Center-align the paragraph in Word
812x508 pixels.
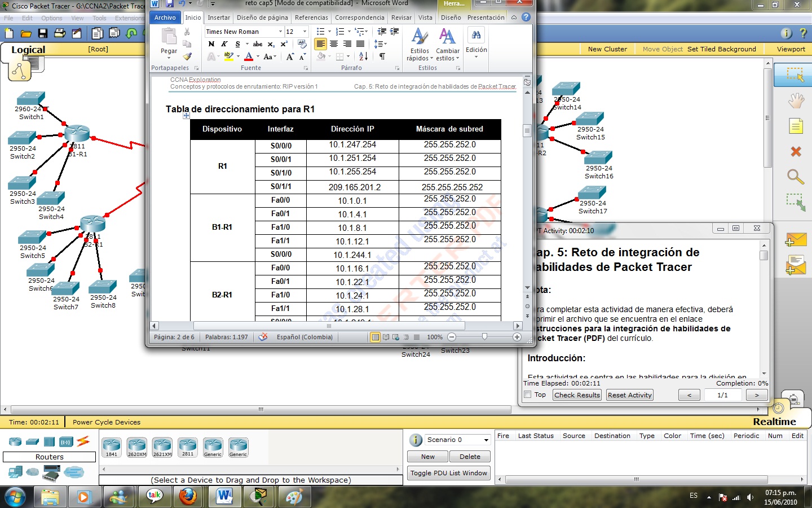[x=334, y=44]
